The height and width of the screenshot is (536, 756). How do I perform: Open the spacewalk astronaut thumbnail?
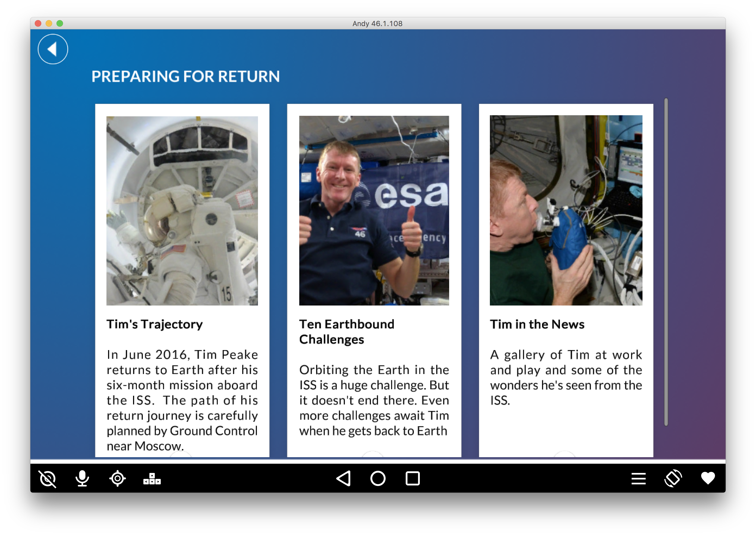182,211
